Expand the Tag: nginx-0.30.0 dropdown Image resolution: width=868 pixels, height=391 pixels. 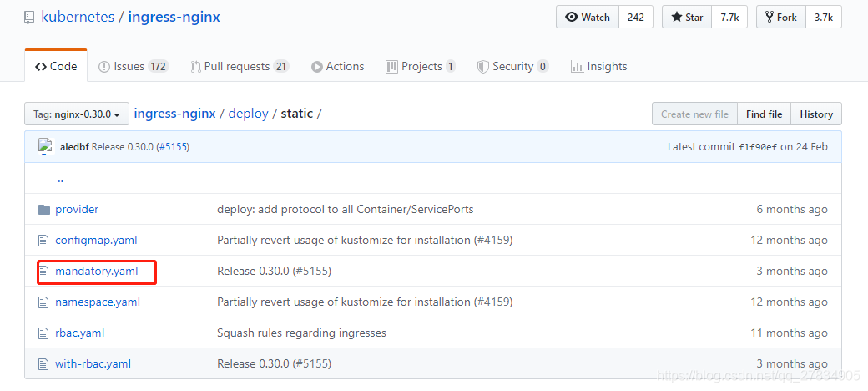tap(77, 114)
